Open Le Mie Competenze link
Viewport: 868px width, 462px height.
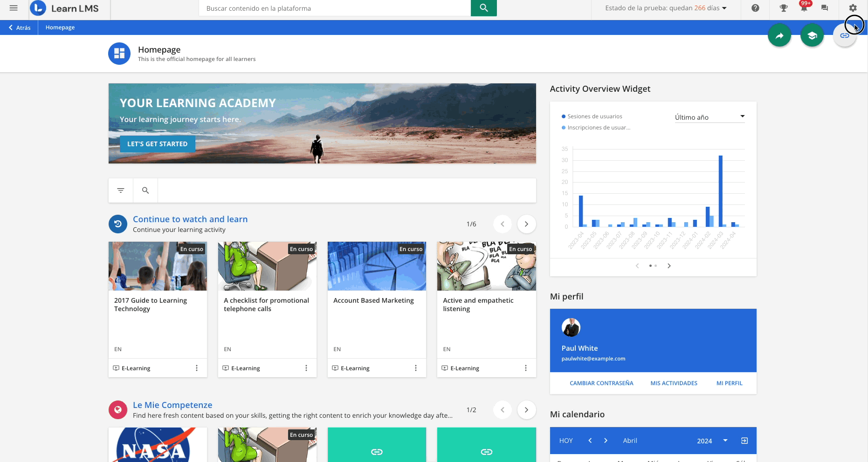pos(172,405)
